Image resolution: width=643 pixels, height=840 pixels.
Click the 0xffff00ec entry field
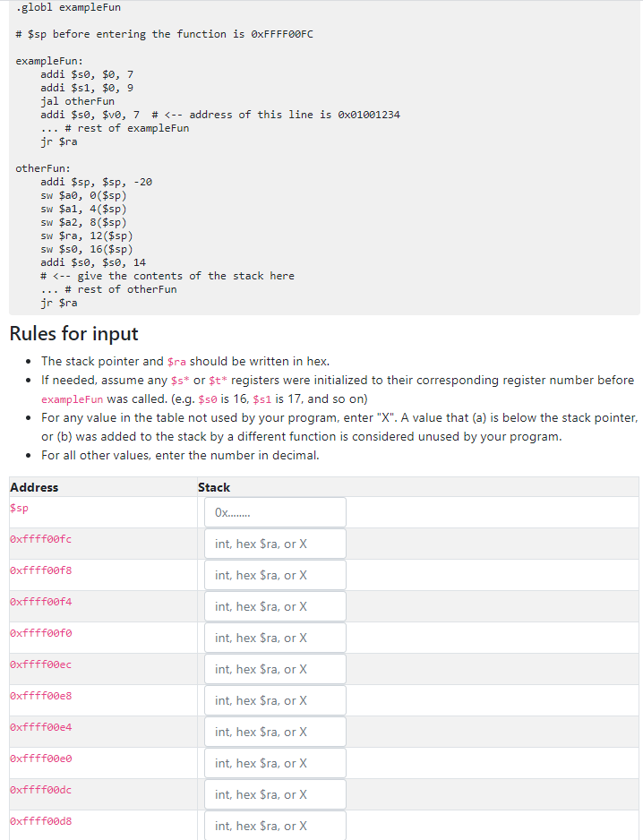[x=274, y=669]
